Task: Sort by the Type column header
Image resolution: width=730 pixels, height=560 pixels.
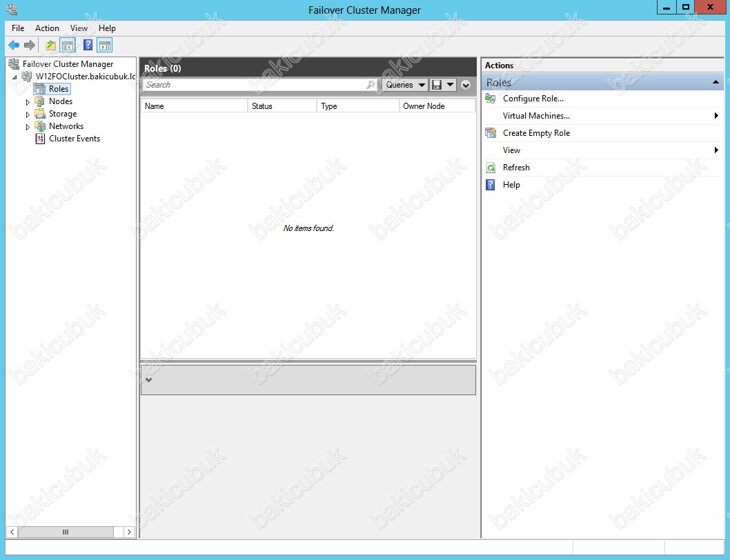Action: [358, 106]
